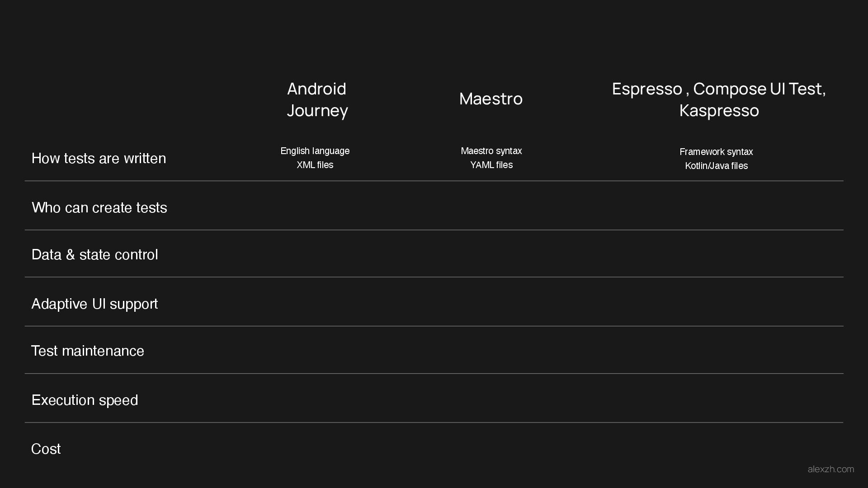Click the Test maintenance row label
The width and height of the screenshot is (868, 488).
click(88, 351)
